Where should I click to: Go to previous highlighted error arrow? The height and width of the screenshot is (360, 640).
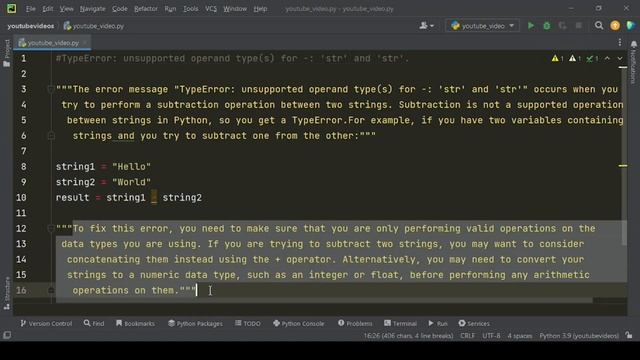(x=607, y=59)
